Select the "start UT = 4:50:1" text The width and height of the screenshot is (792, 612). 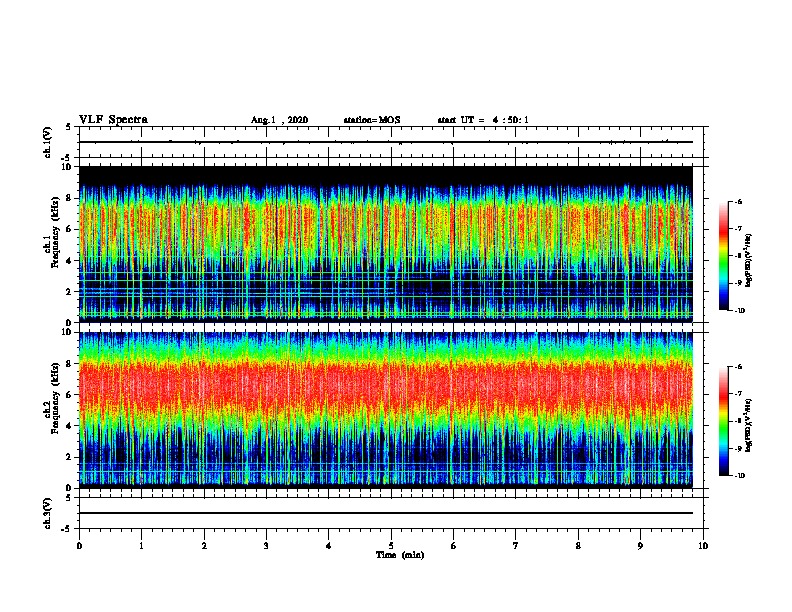pyautogui.click(x=483, y=120)
